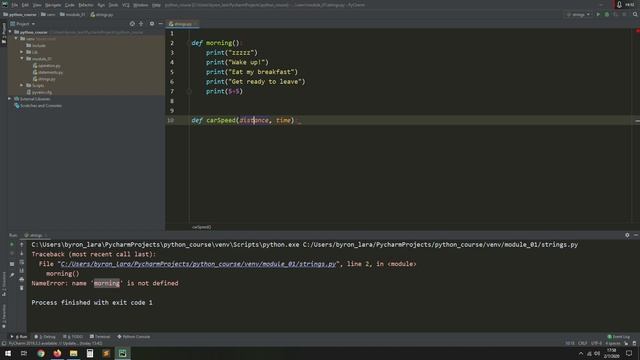Collapse the module_01 folder arrow
The width and height of the screenshot is (640, 360).
[22, 59]
